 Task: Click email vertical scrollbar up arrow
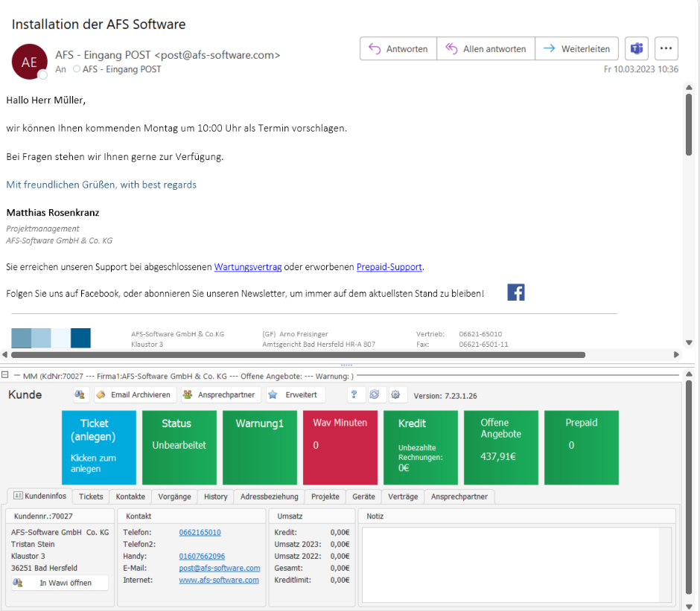point(689,88)
